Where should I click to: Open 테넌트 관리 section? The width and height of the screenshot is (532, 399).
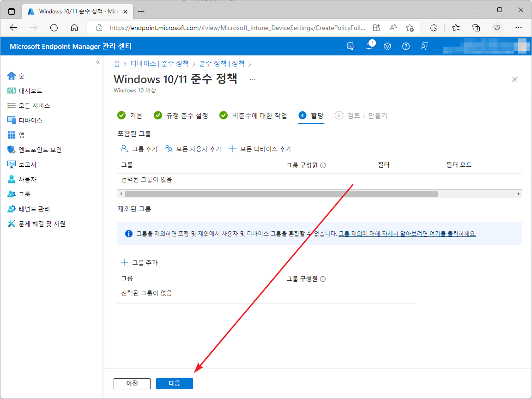29,209
